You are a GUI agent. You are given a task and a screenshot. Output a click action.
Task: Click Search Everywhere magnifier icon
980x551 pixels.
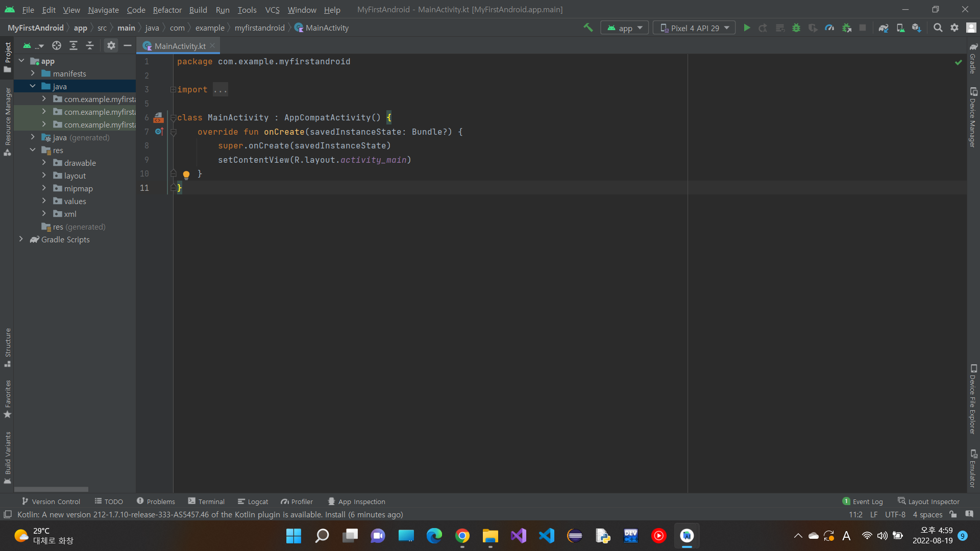pos(938,28)
